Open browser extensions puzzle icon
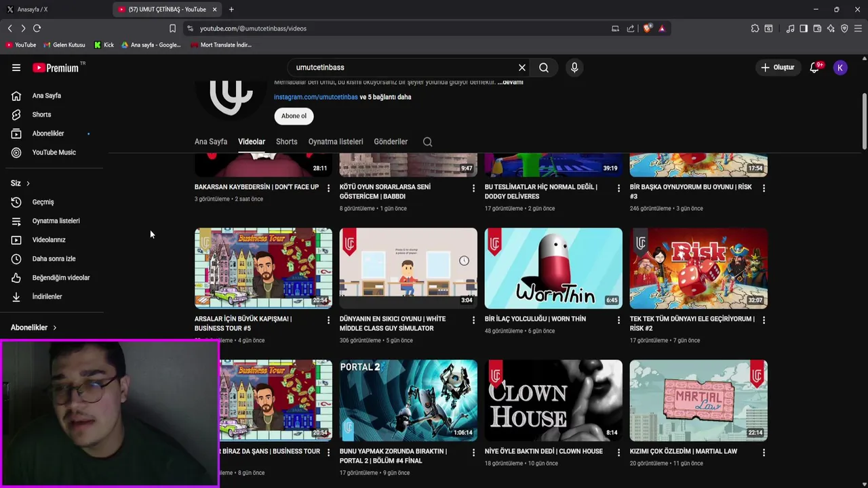This screenshot has width=868, height=488. [755, 28]
